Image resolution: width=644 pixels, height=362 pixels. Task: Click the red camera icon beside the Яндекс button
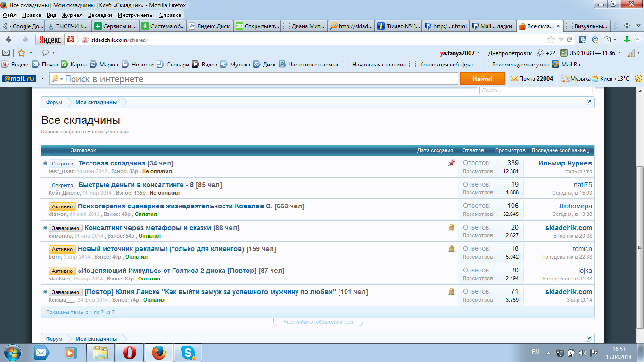(70, 40)
